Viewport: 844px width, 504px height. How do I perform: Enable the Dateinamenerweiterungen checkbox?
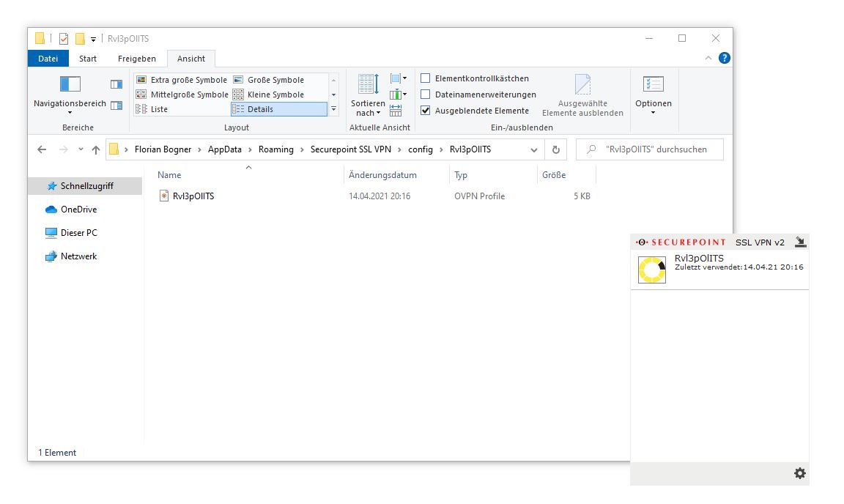pyautogui.click(x=425, y=94)
